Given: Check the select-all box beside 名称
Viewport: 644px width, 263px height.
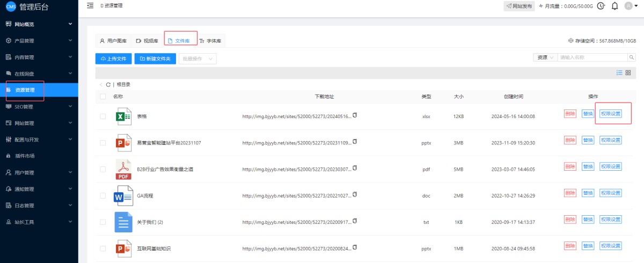Looking at the screenshot, I should 103,97.
